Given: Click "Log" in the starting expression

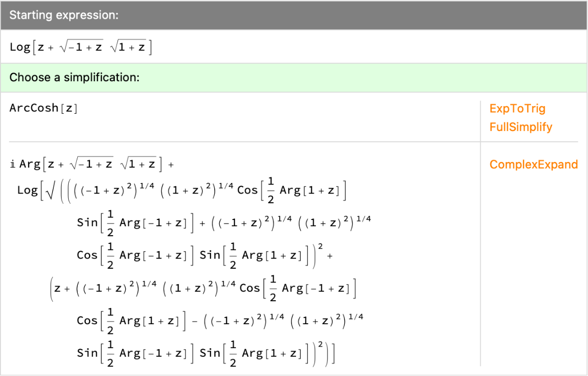Looking at the screenshot, I should coord(20,47).
